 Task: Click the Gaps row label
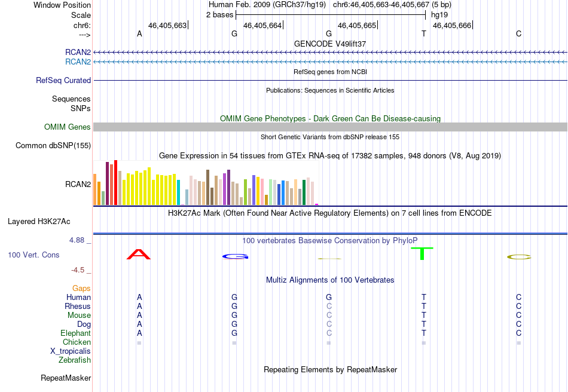coord(81,289)
